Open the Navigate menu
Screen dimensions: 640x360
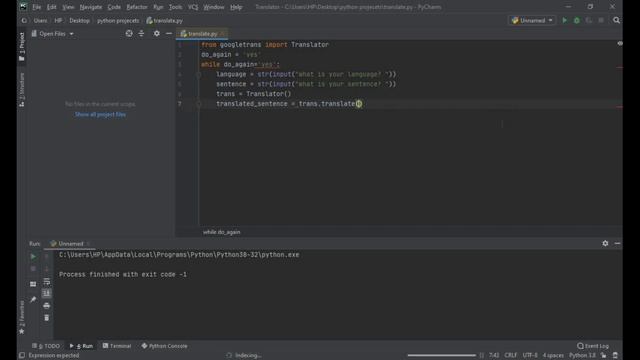(x=91, y=7)
